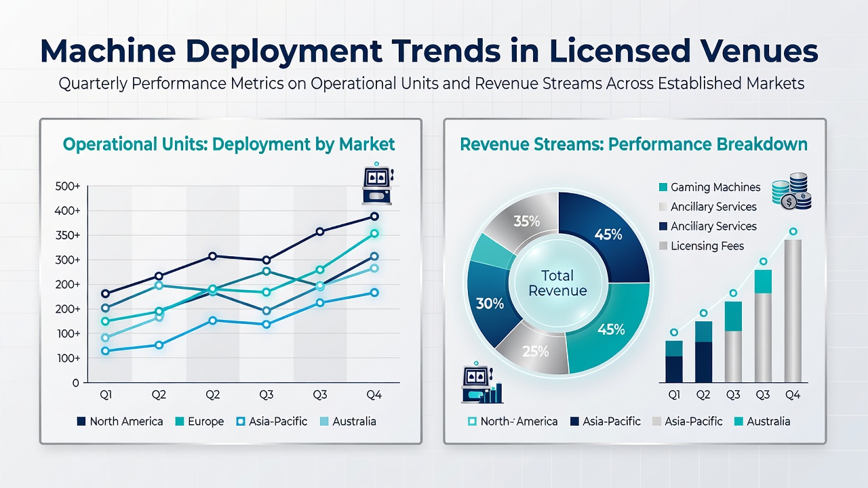Screen dimensions: 868x488
Task: Click the grey swatch beside Licensing Fees
Action: tap(663, 246)
